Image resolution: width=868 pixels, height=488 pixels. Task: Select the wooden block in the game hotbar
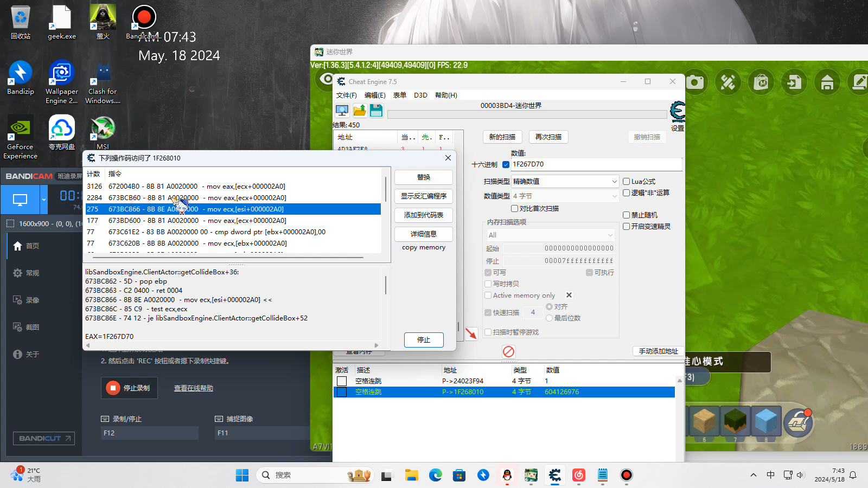click(704, 421)
